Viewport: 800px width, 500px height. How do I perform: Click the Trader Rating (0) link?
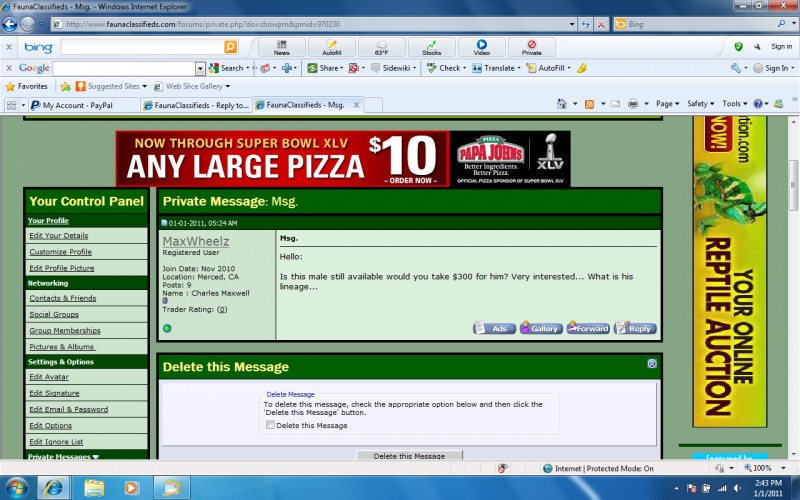coord(222,309)
